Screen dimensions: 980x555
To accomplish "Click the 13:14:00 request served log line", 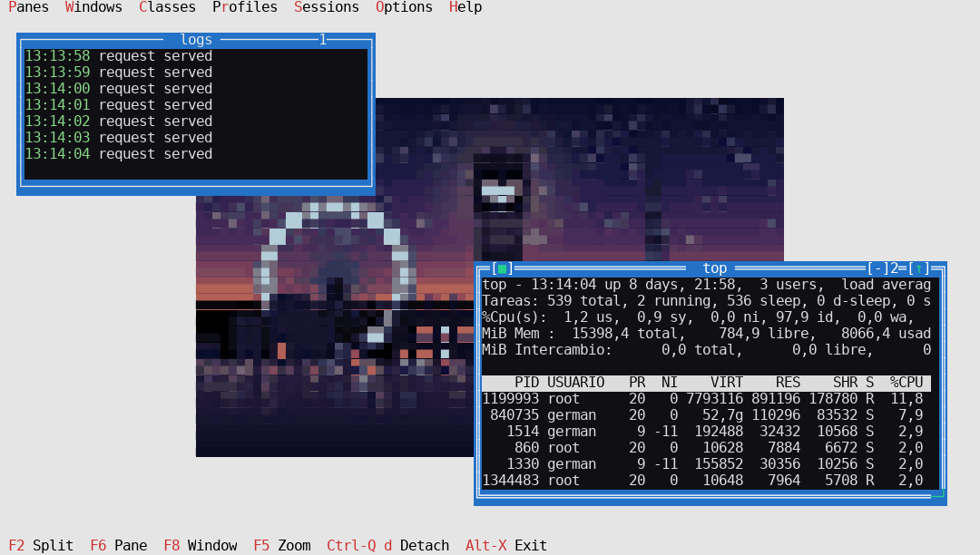I will tap(118, 89).
